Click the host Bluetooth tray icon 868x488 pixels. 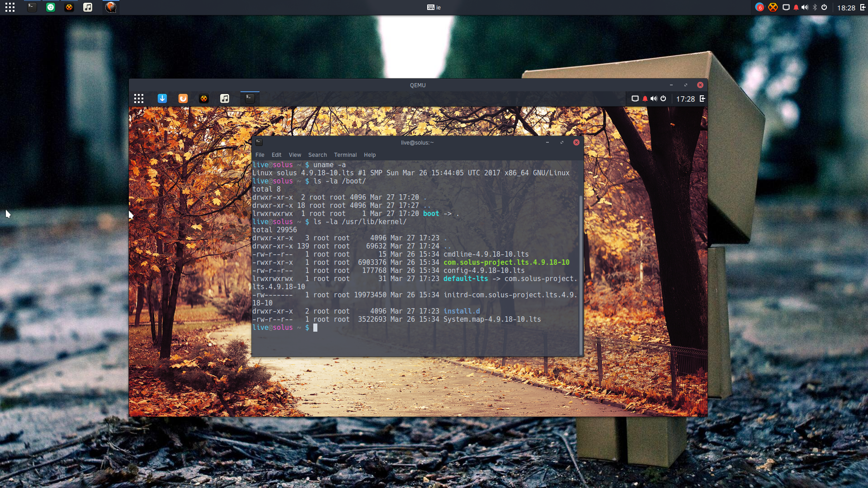815,7
